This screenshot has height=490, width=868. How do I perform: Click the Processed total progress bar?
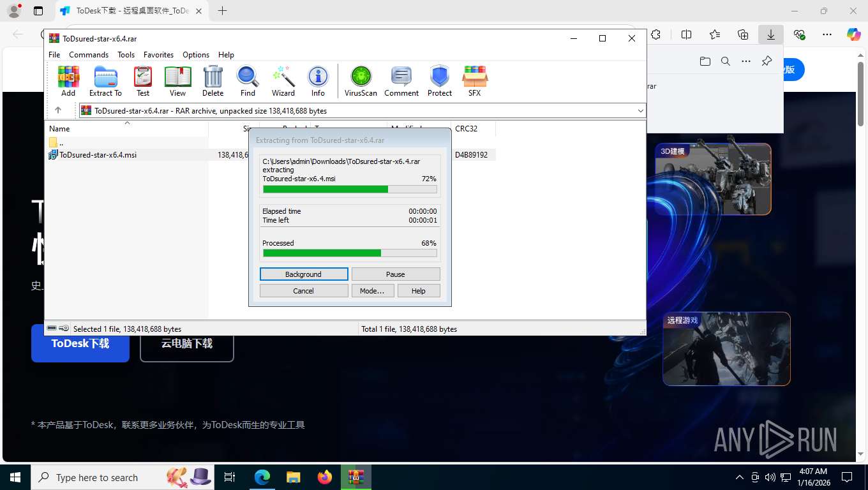pyautogui.click(x=350, y=253)
